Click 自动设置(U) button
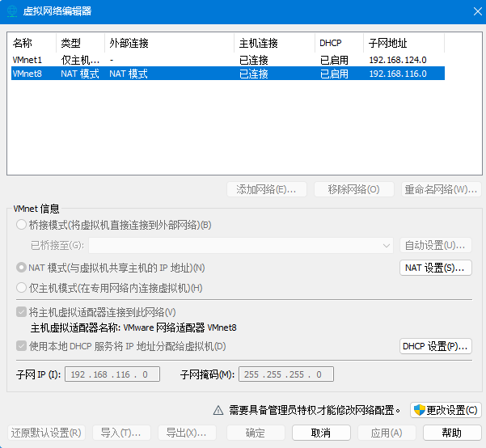This screenshot has width=486, height=448. pyautogui.click(x=436, y=246)
